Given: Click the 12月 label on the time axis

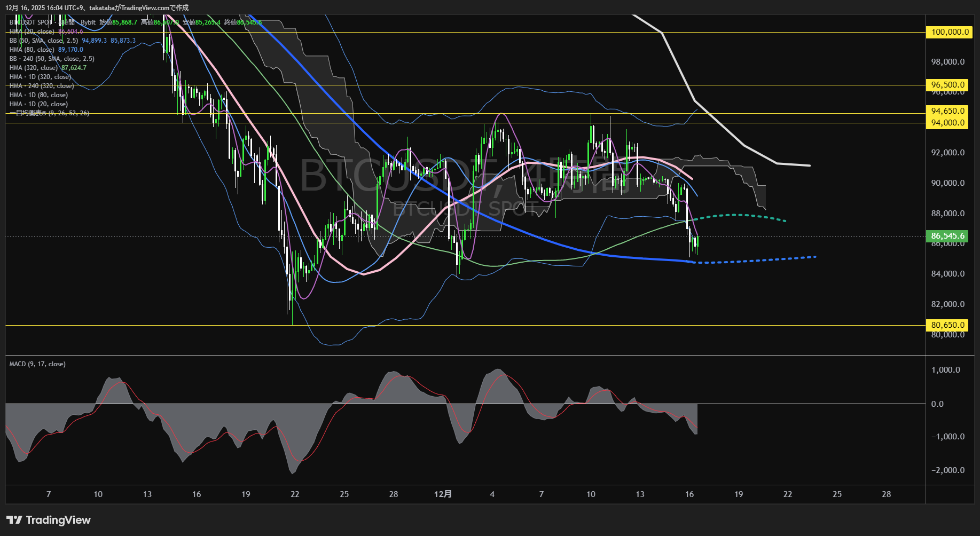Looking at the screenshot, I should coord(444,494).
